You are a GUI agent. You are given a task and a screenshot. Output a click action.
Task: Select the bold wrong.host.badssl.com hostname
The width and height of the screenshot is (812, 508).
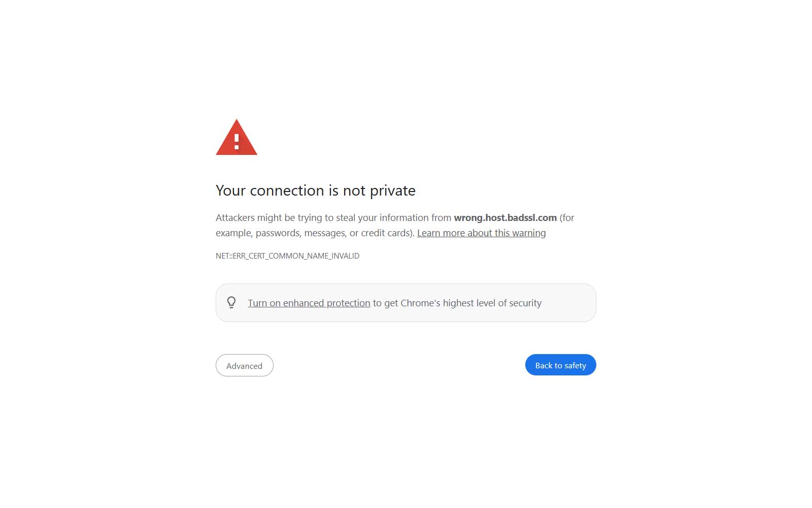[x=505, y=217]
